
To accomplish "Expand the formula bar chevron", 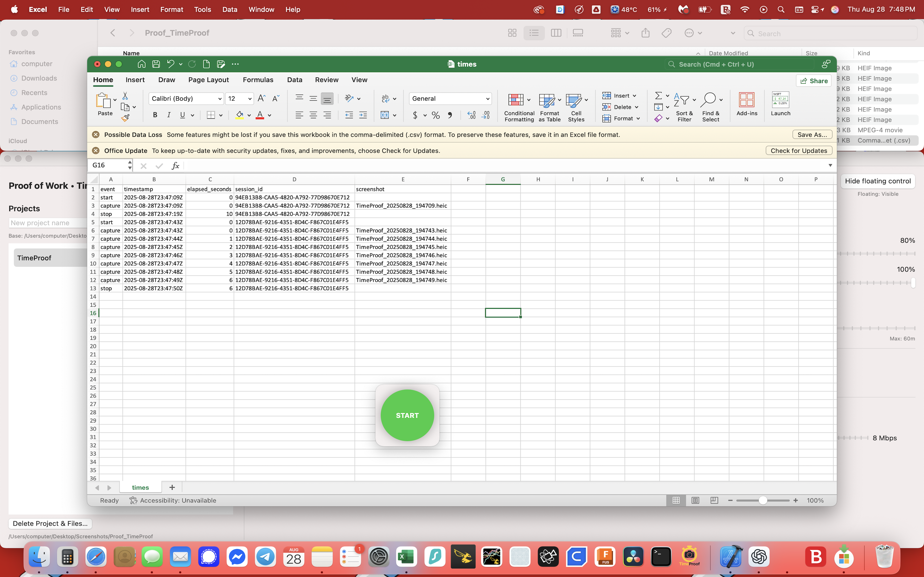I will [830, 165].
